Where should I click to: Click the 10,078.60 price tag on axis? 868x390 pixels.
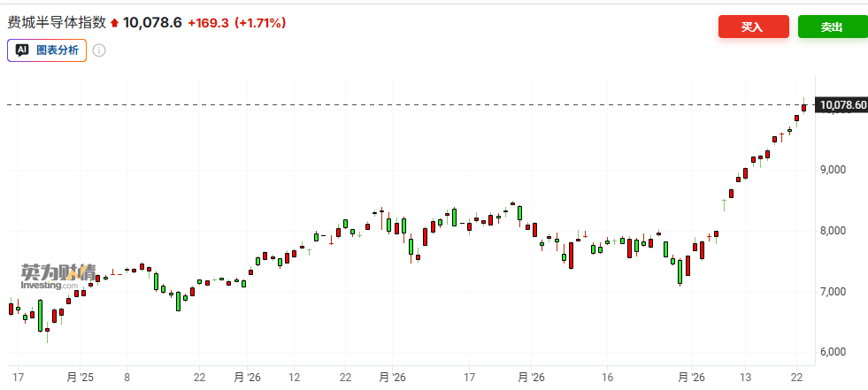[x=843, y=105]
